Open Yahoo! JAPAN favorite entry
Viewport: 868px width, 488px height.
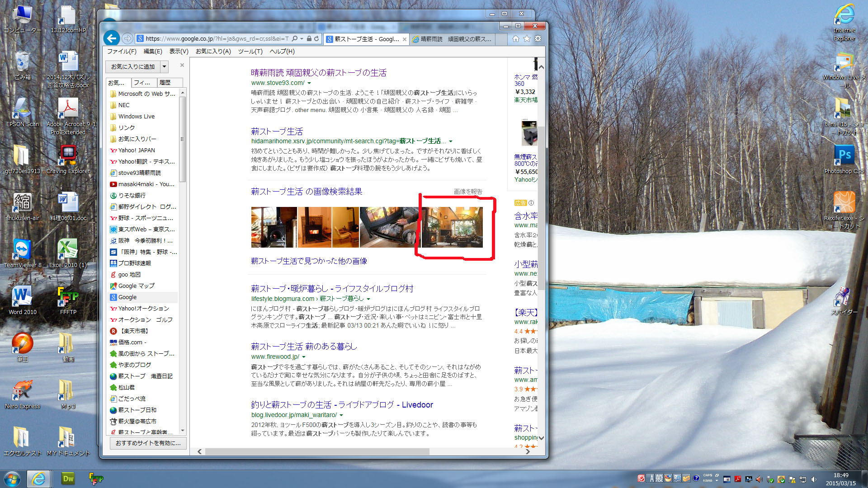[136, 150]
